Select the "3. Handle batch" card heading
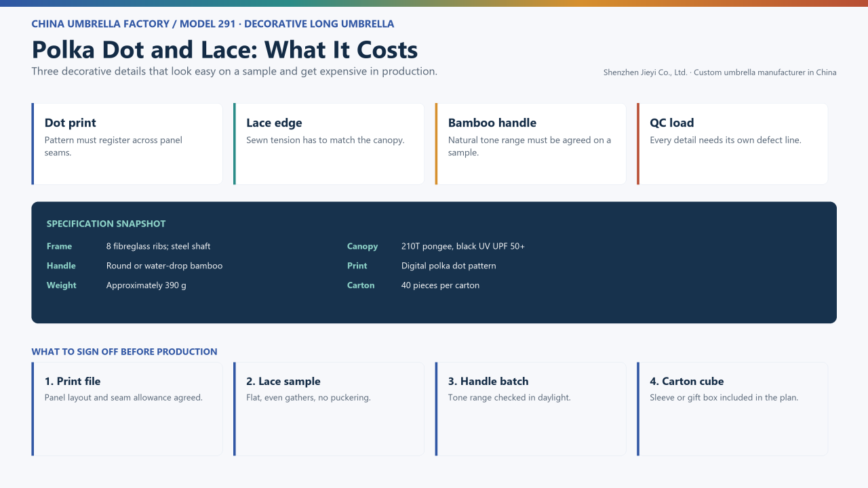The width and height of the screenshot is (868, 488). 488,381
